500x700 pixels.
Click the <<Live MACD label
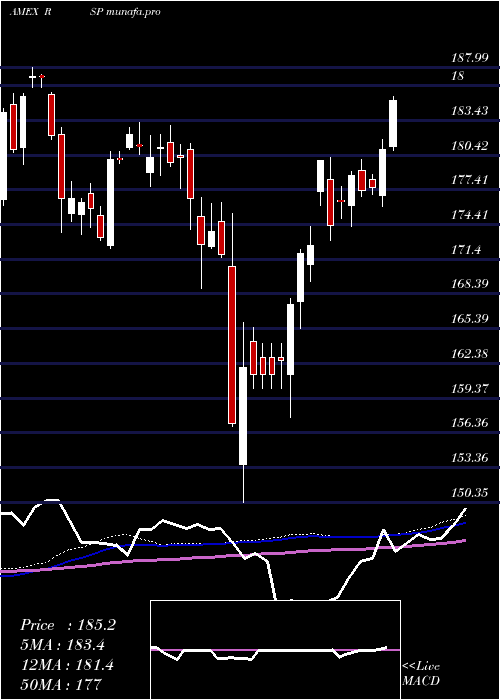421,674
